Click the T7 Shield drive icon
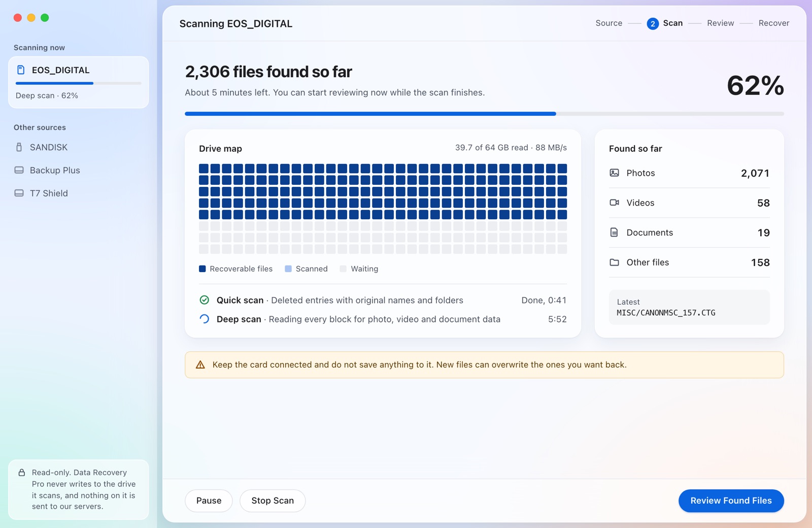The width and height of the screenshot is (812, 528). pyautogui.click(x=19, y=193)
